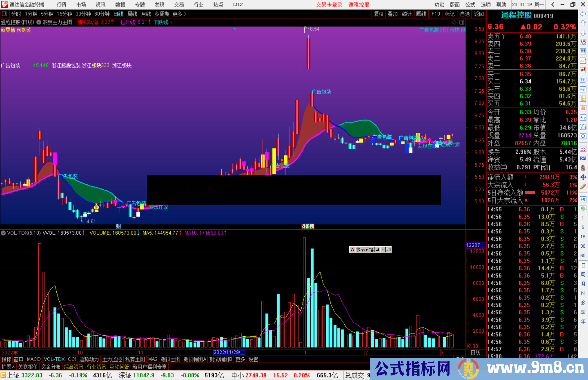Click the green refresh icon in the sidebar
588x380 pixels.
click(583, 209)
